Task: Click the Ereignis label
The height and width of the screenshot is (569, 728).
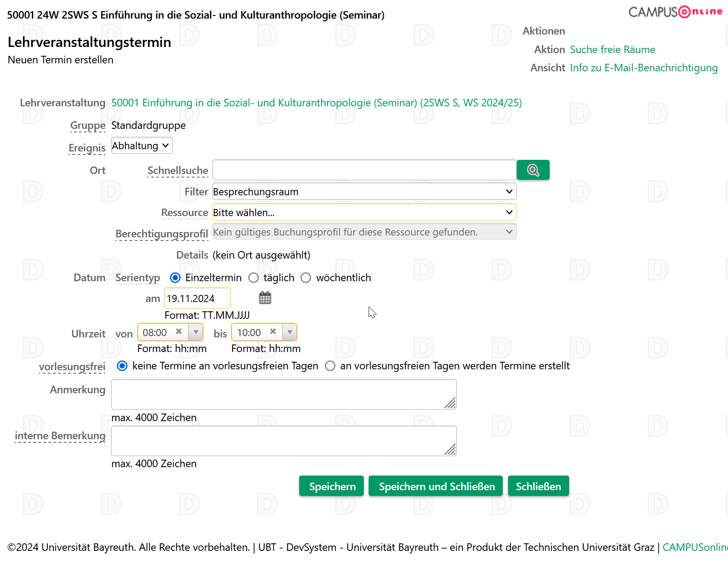Action: click(87, 148)
